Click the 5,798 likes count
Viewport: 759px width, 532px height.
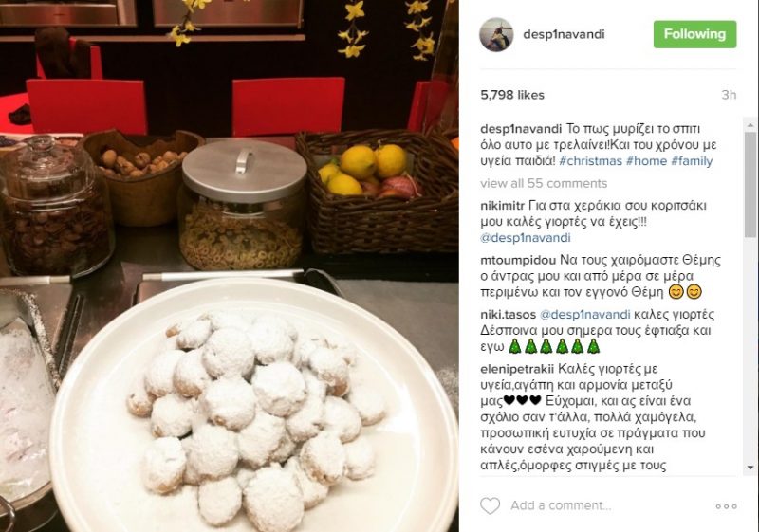[512, 95]
